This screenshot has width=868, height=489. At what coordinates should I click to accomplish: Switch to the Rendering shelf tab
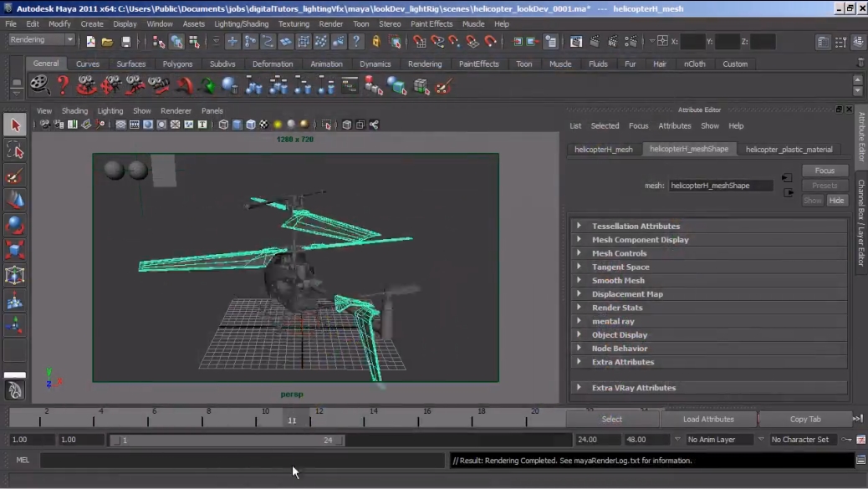425,64
